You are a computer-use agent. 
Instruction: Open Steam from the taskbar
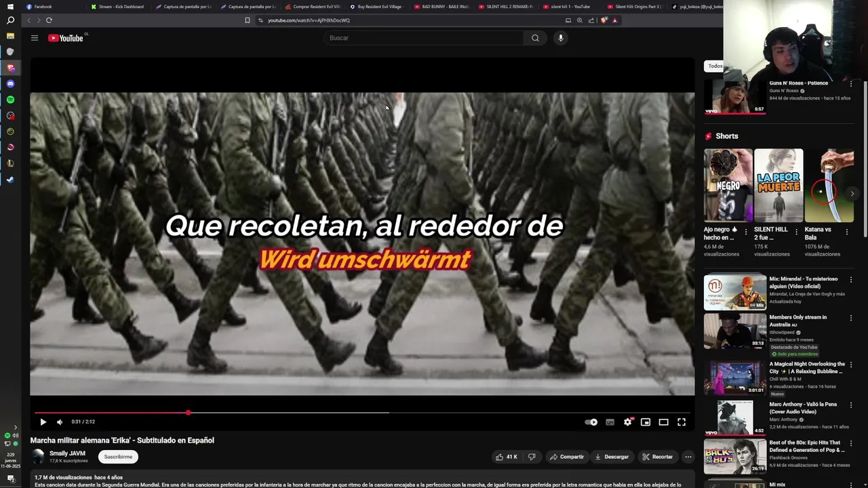pos(10,180)
